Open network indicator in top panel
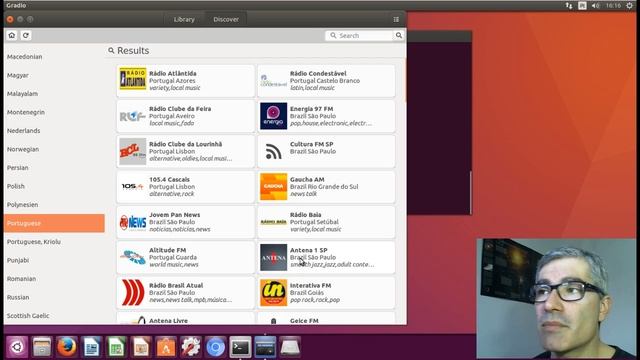 click(569, 5)
